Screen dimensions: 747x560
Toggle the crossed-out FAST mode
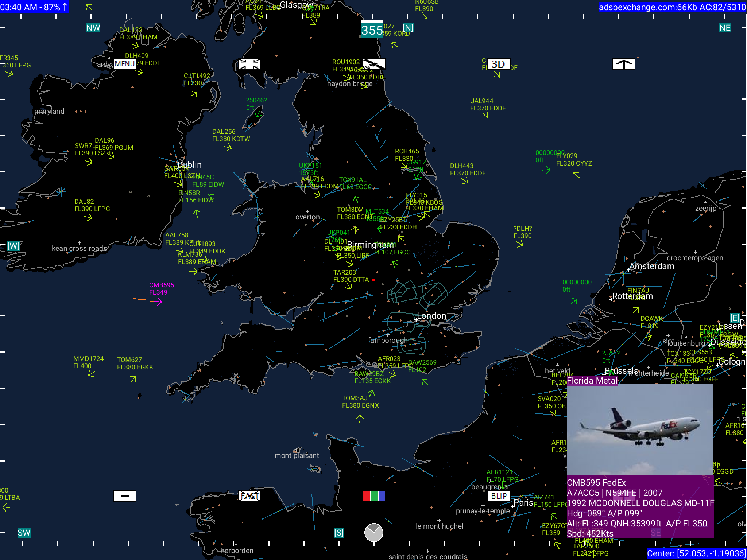(249, 496)
